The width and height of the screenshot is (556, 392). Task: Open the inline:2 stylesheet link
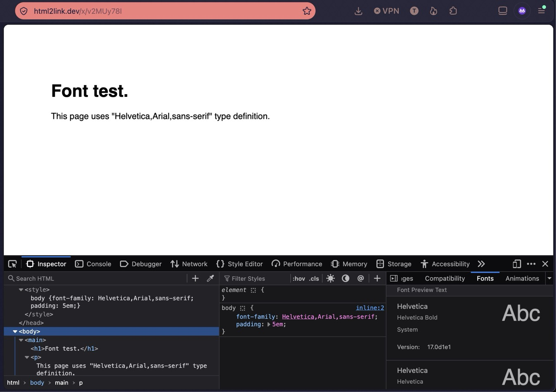click(x=370, y=308)
